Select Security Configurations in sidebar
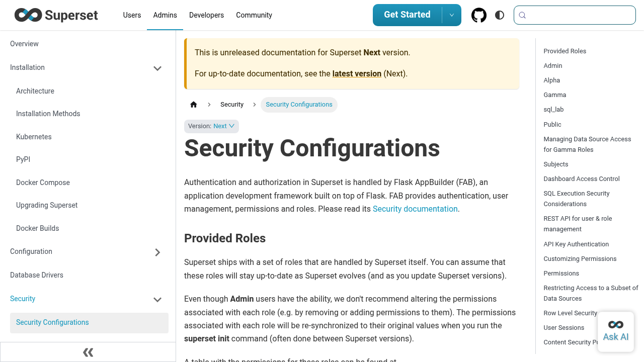Viewport: 644px width, 362px height. 89,323
